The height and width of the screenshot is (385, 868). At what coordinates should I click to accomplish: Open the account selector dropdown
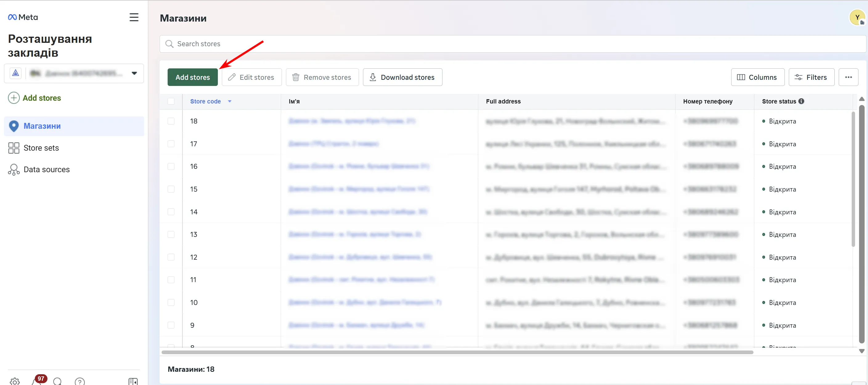pos(134,73)
